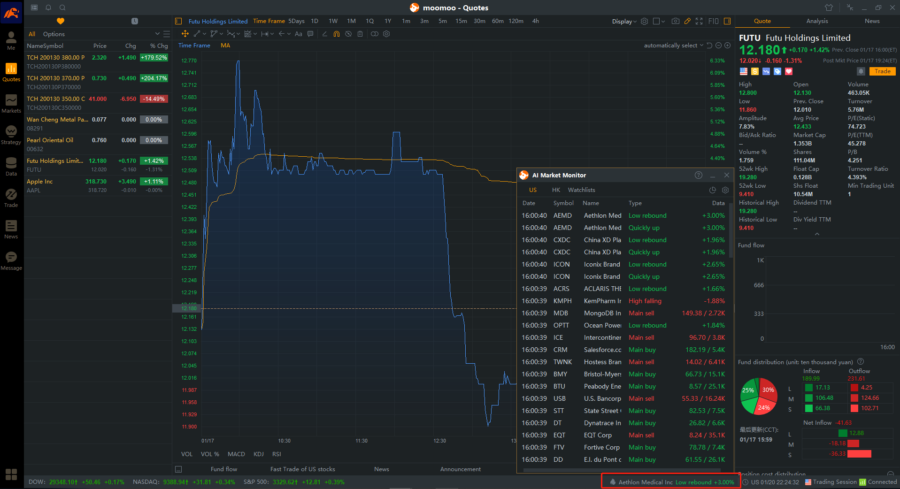Zoom out the chart with minus icon
The height and width of the screenshot is (489, 900).
click(x=719, y=45)
